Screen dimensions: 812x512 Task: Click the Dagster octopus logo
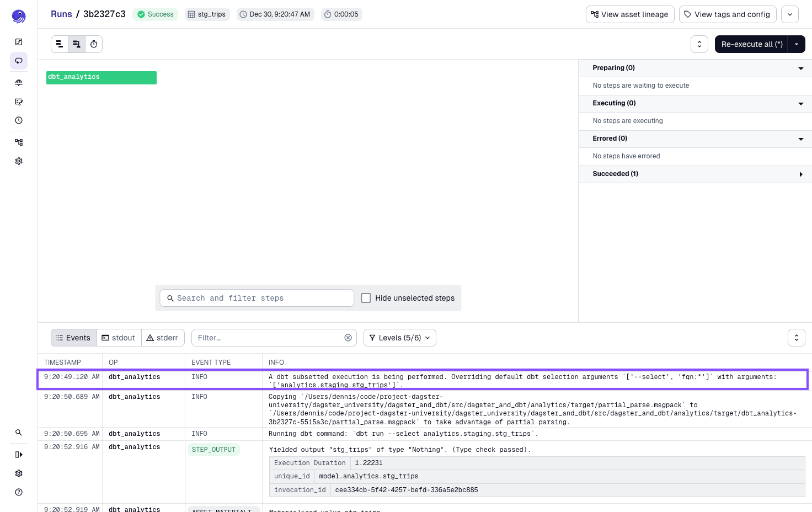tap(18, 17)
